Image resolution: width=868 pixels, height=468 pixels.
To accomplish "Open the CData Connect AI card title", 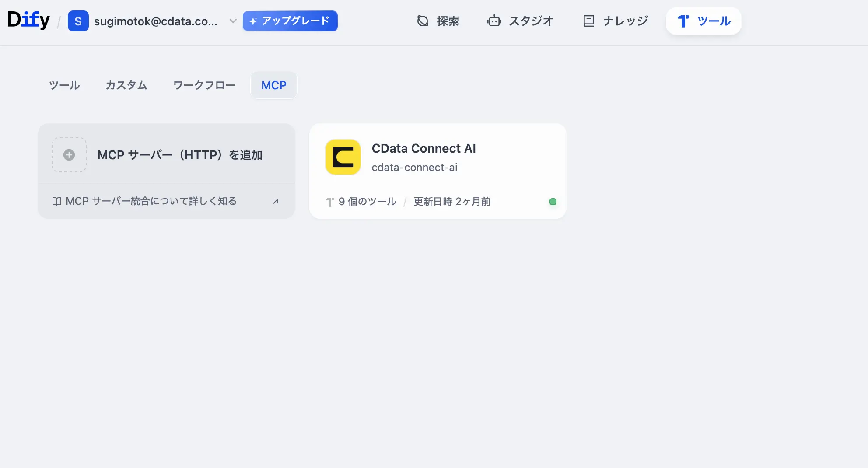I will 423,149.
